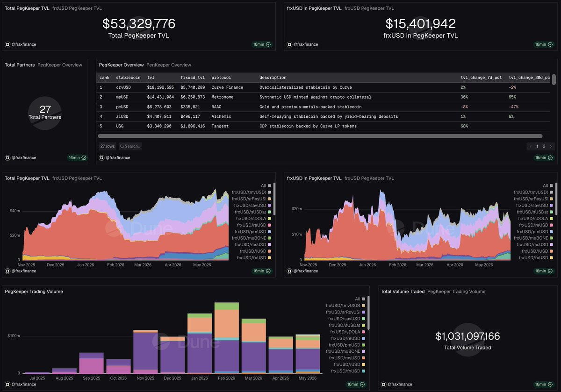Open page 1 of the overview table
Image resolution: width=561 pixels, height=392 pixels.
point(537,146)
